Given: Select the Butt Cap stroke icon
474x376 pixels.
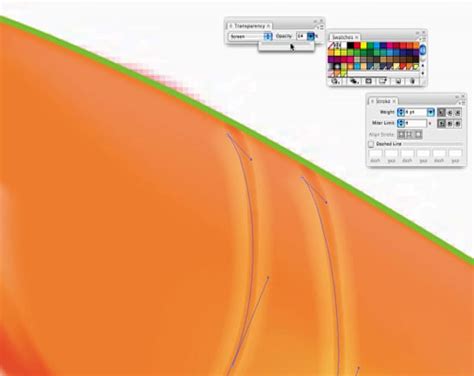Looking at the screenshot, I should 441,113.
